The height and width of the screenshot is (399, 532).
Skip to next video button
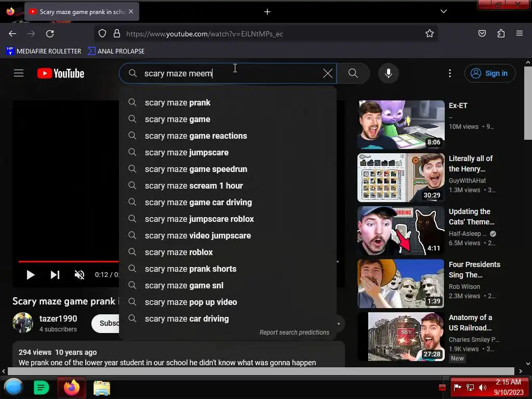(x=55, y=275)
